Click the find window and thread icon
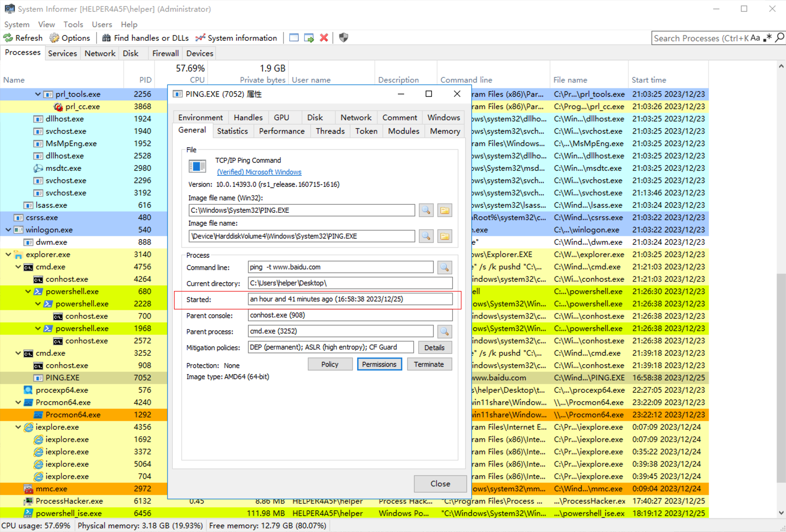The height and width of the screenshot is (532, 786). tap(309, 38)
